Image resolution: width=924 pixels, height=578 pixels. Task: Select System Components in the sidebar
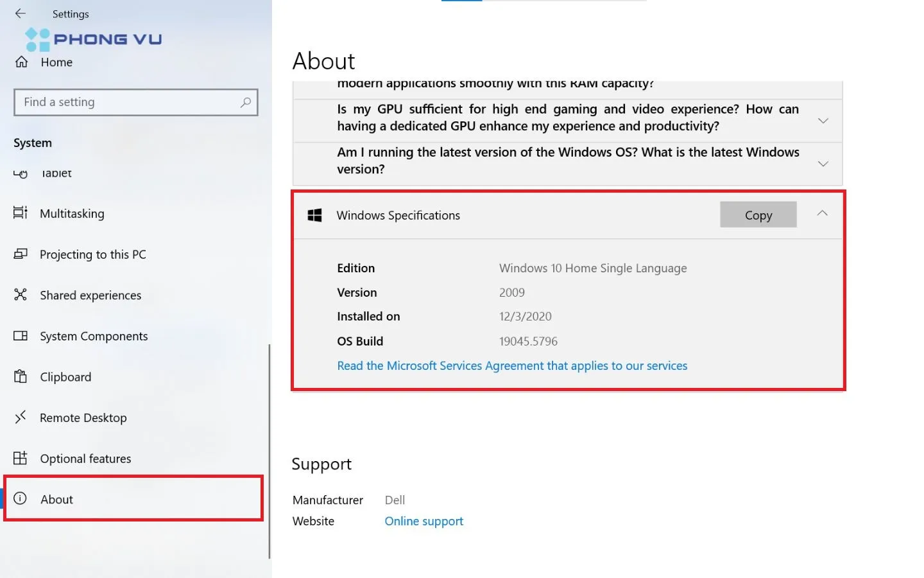click(x=92, y=336)
